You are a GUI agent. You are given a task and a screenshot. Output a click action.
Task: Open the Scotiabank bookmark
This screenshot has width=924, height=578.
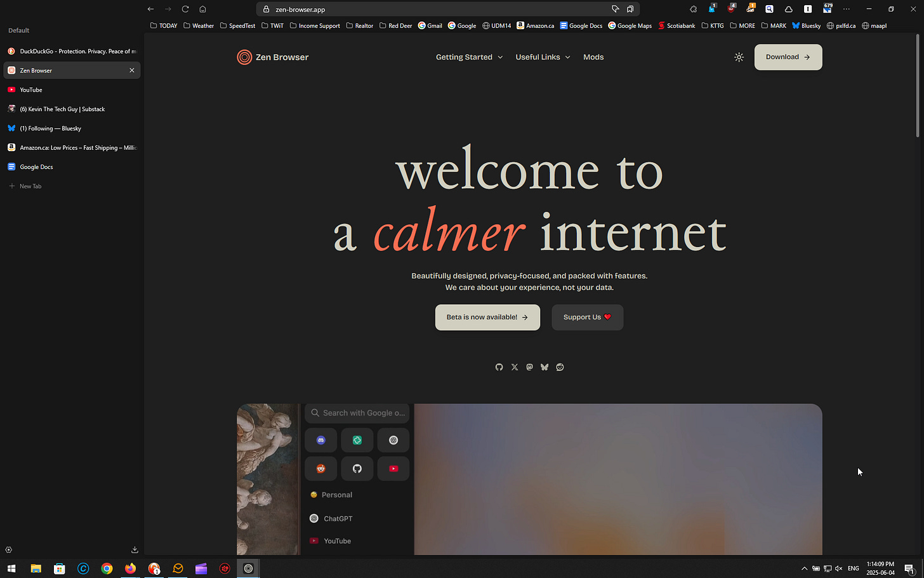(676, 26)
